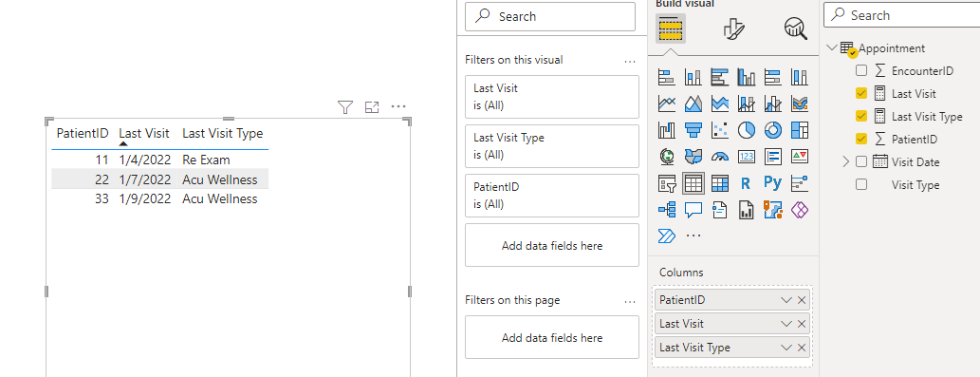Image resolution: width=980 pixels, height=377 pixels.
Task: Select the multi-row card visual
Action: click(773, 157)
